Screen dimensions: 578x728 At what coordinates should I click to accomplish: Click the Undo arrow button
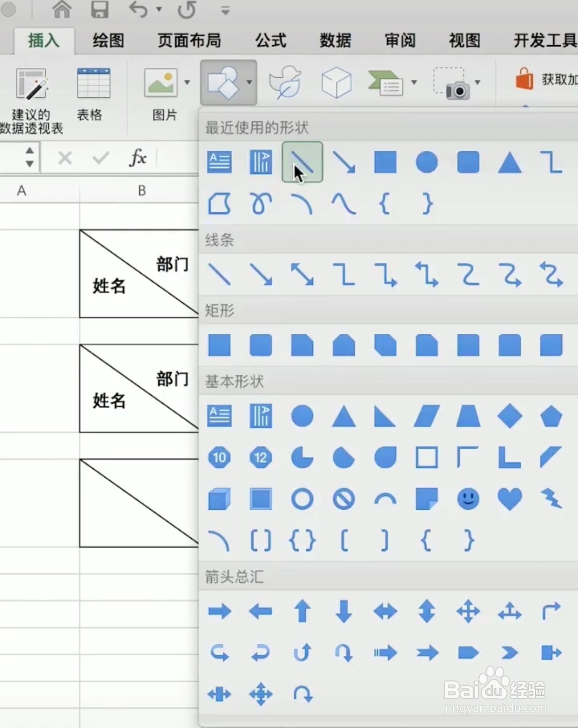(139, 10)
